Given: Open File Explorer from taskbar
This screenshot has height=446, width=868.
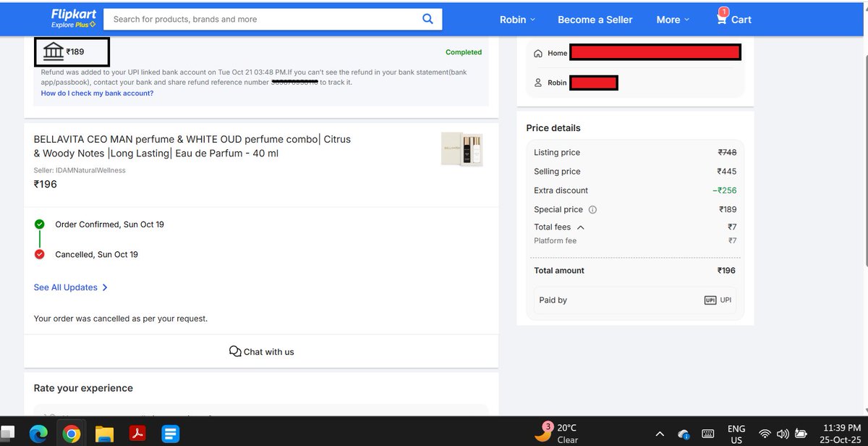Looking at the screenshot, I should (105, 434).
